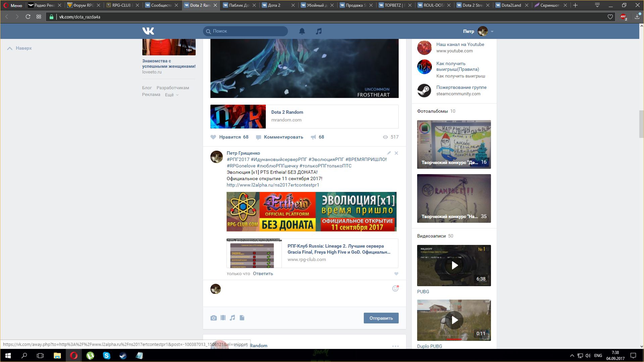Attach audio with the music note icon
Screen dimensions: 644x362
(x=232, y=318)
